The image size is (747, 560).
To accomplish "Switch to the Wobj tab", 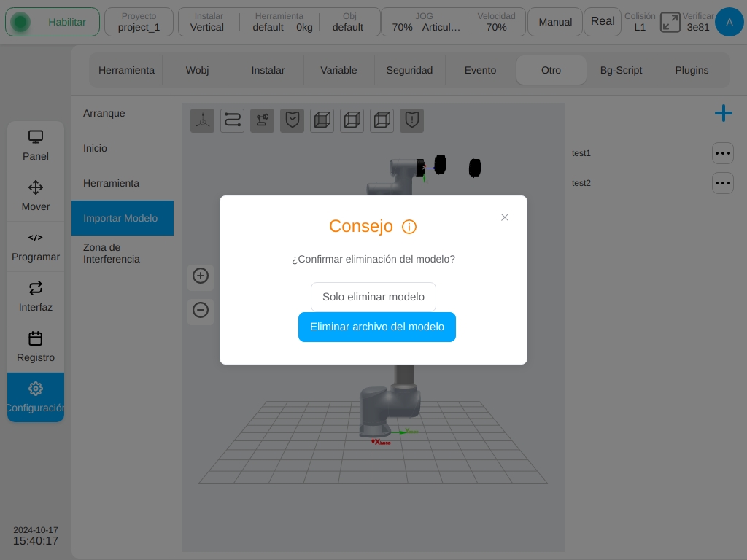I will [197, 70].
